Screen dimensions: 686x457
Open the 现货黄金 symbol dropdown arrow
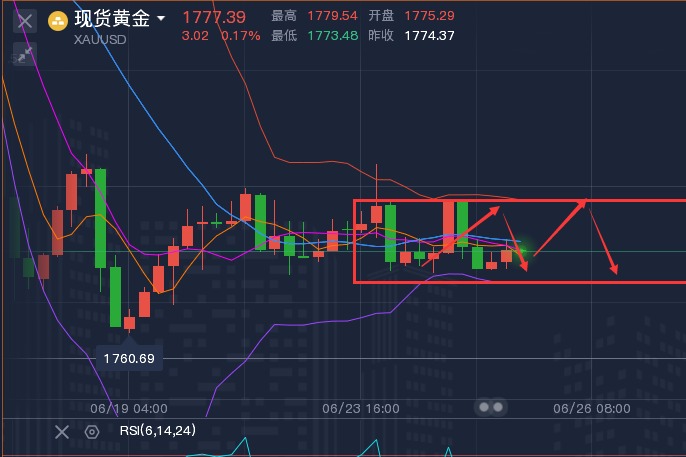[162, 18]
